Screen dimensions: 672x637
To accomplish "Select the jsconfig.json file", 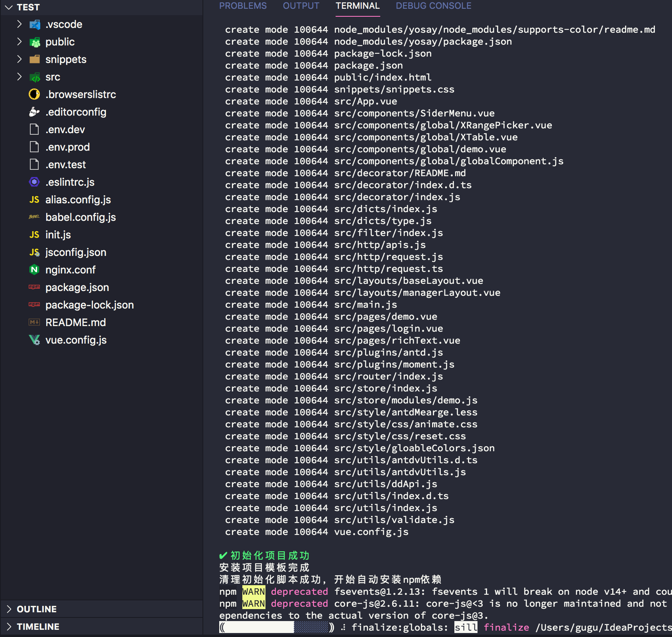I will point(76,252).
